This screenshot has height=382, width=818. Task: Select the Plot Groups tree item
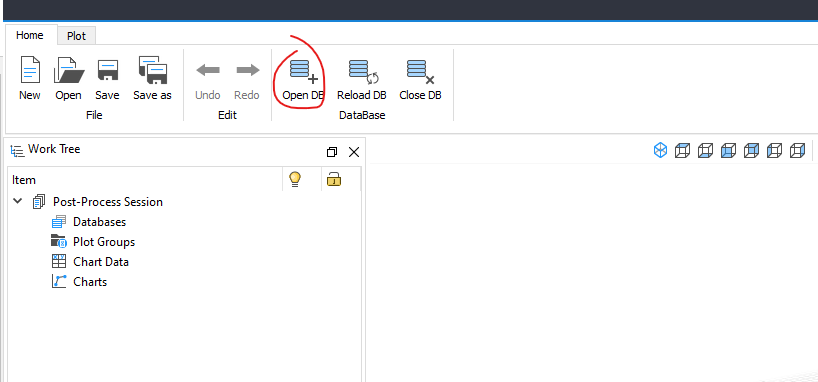pyautogui.click(x=104, y=242)
